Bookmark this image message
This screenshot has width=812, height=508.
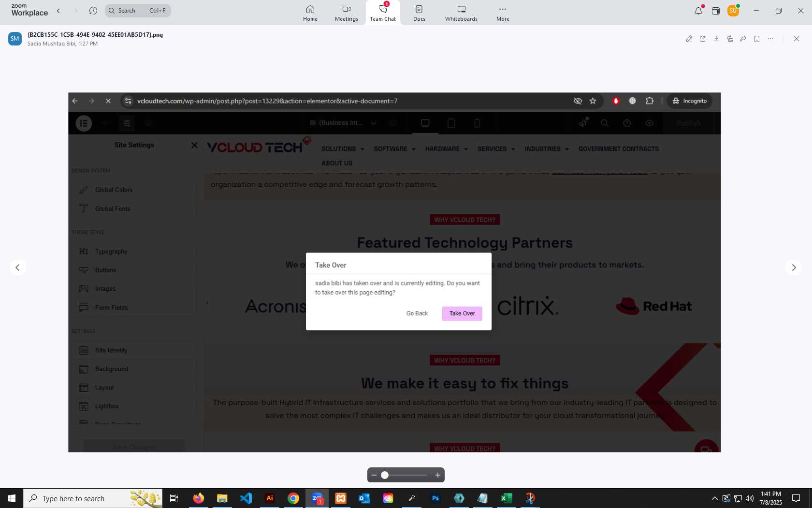(757, 39)
